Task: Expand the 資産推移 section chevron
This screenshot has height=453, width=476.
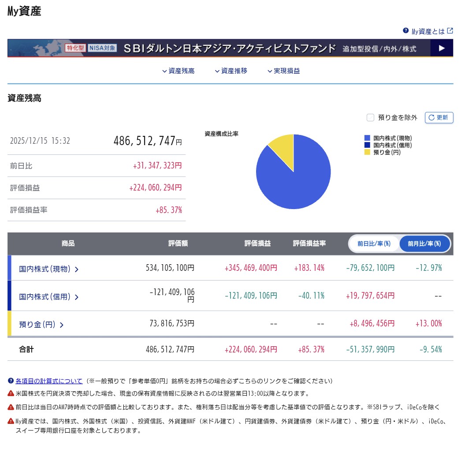Action: 216,70
